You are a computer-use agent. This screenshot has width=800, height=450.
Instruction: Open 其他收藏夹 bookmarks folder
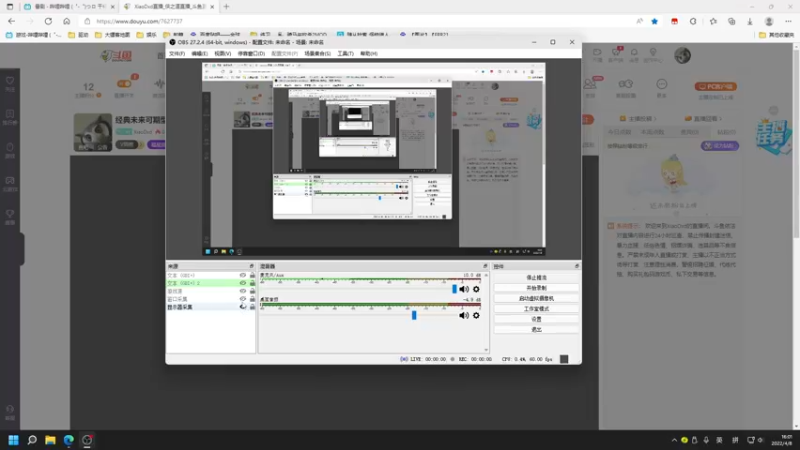pos(776,35)
